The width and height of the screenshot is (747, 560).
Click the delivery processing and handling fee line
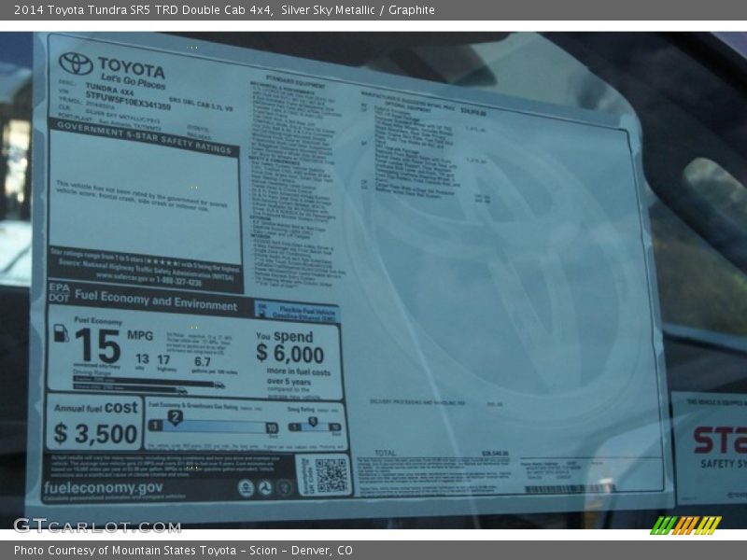pyautogui.click(x=436, y=403)
